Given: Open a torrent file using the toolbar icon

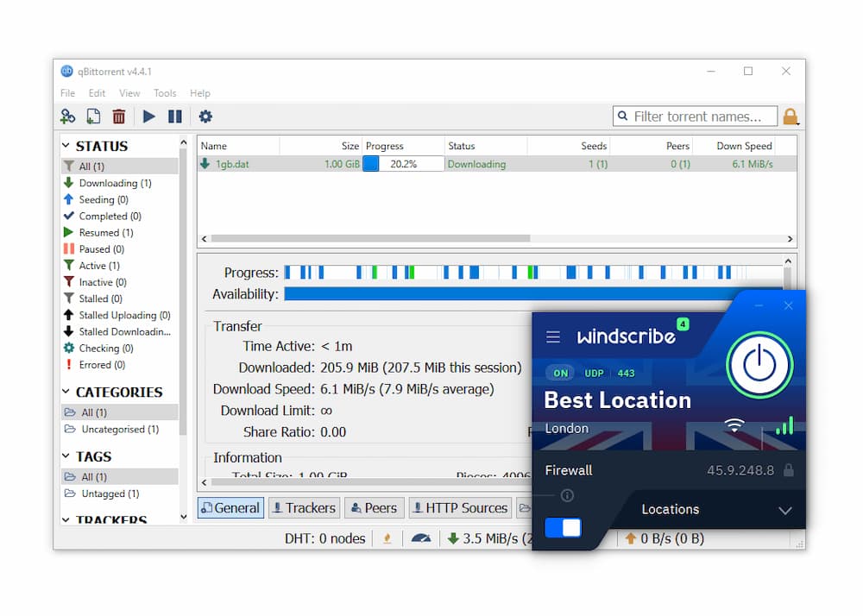Looking at the screenshot, I should tap(93, 116).
